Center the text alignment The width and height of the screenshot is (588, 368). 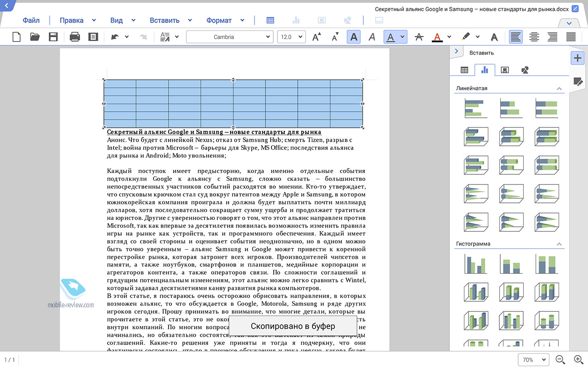(534, 37)
